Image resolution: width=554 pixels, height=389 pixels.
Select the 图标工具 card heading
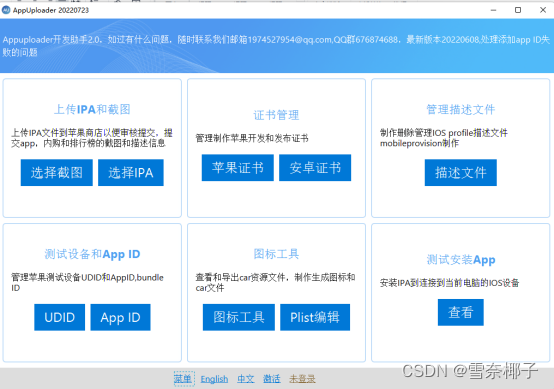pyautogui.click(x=276, y=254)
